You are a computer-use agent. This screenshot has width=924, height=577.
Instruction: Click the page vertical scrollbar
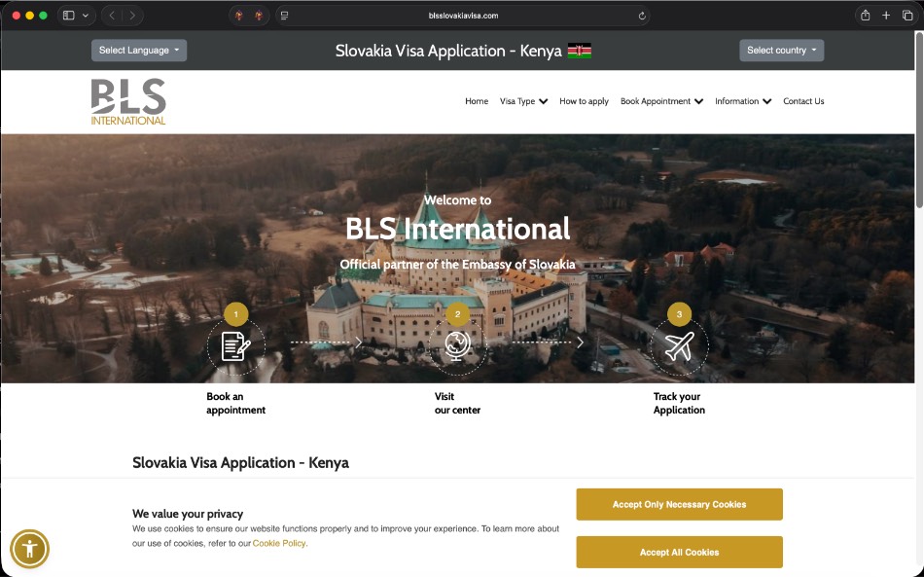pos(919,120)
